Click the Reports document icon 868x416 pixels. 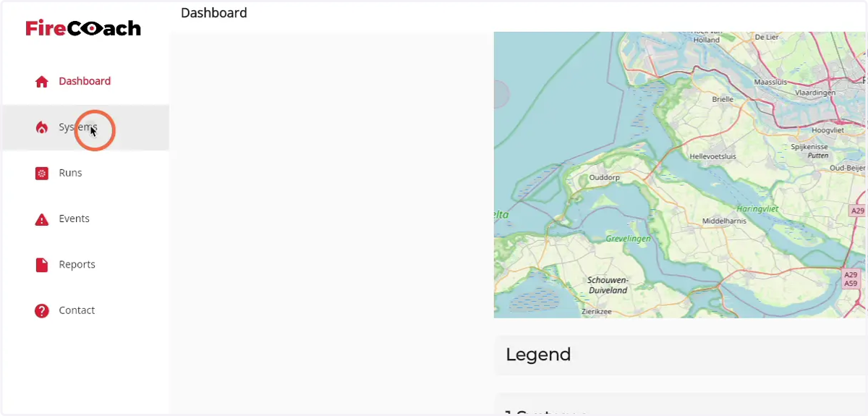pos(42,265)
